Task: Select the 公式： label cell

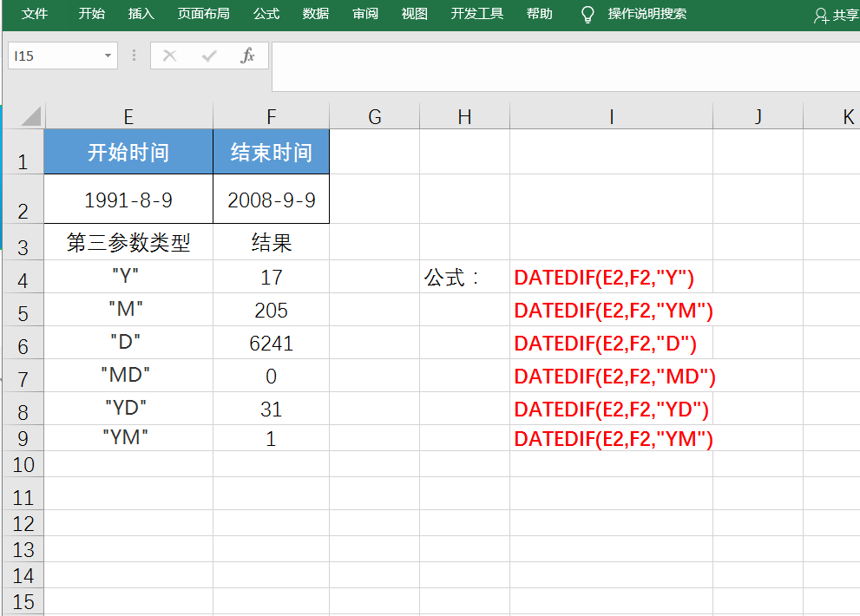Action: tap(464, 277)
